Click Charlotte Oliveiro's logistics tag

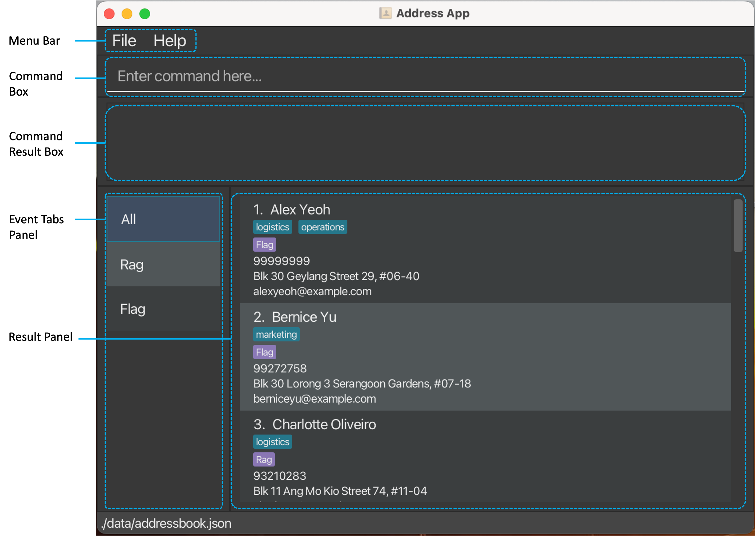(272, 442)
